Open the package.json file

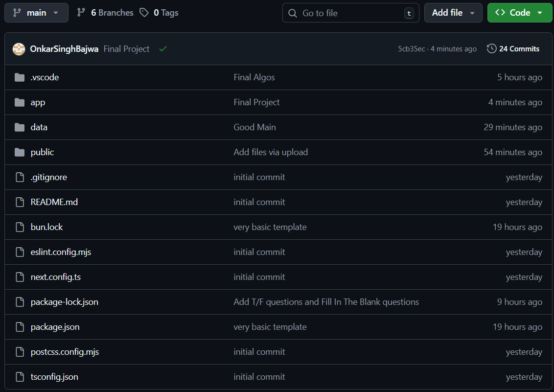pos(55,327)
